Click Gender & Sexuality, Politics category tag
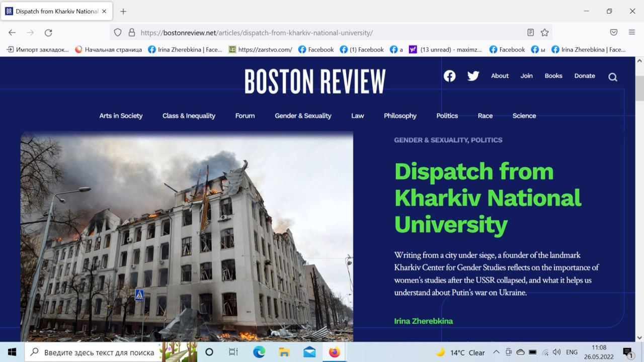The height and width of the screenshot is (362, 644). [x=448, y=140]
